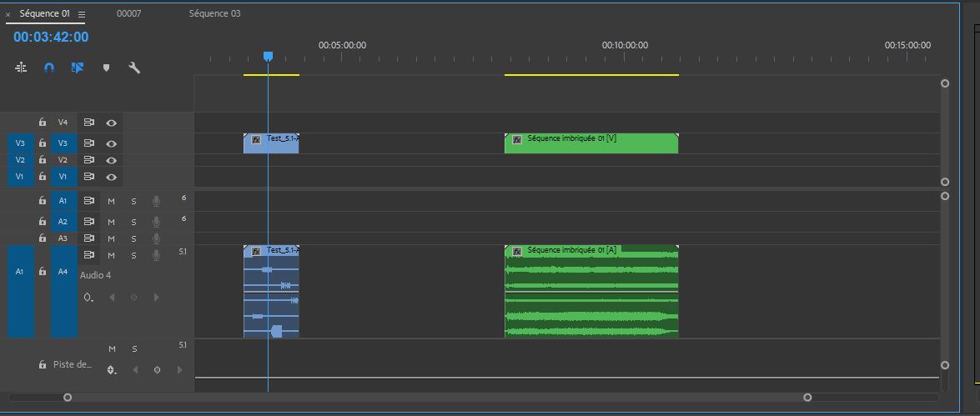Screen dimensions: 980x416
Task: Open Séquence 01 panel menu icon
Action: tap(82, 13)
